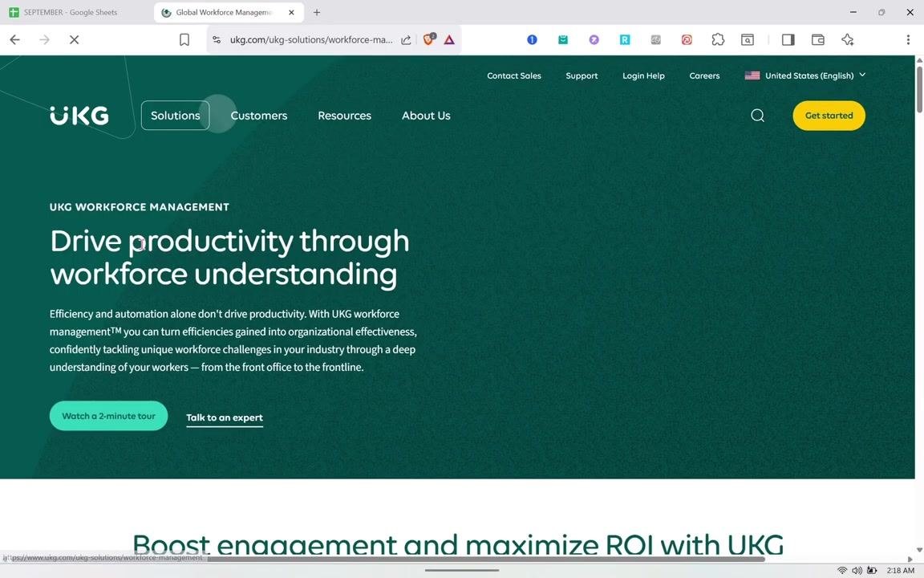Viewport: 924px width, 578px height.
Task: Open the Wi-Fi network tray icon
Action: click(x=842, y=570)
